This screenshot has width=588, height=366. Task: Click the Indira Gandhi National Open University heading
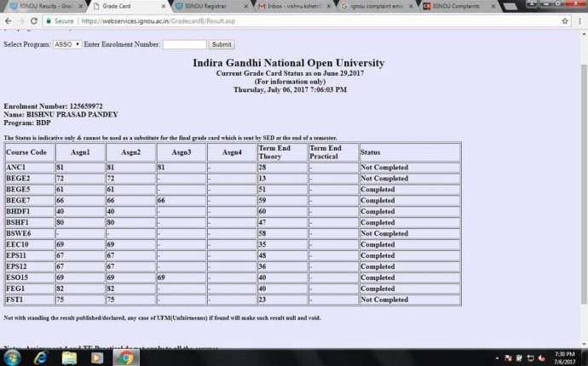(289, 63)
